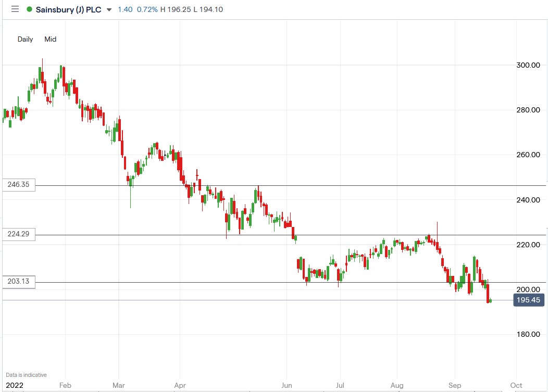
Task: Click the 203.13 price level label
Action: pyautogui.click(x=17, y=282)
